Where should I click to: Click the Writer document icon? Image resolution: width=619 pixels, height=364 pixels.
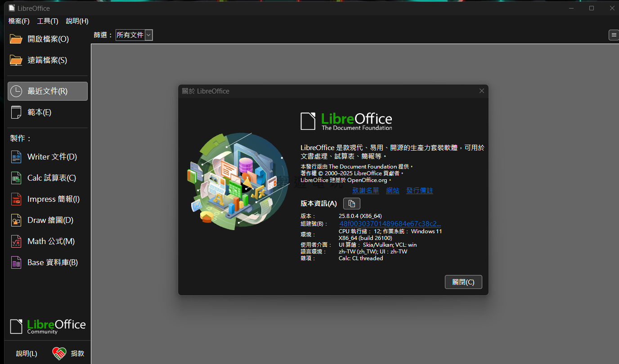tap(16, 157)
